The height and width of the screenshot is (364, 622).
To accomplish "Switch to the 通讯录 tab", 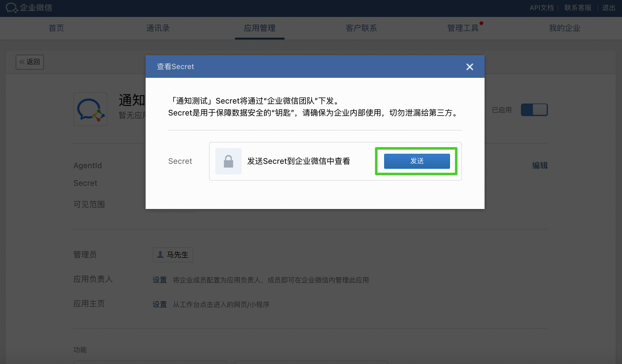I will click(158, 28).
